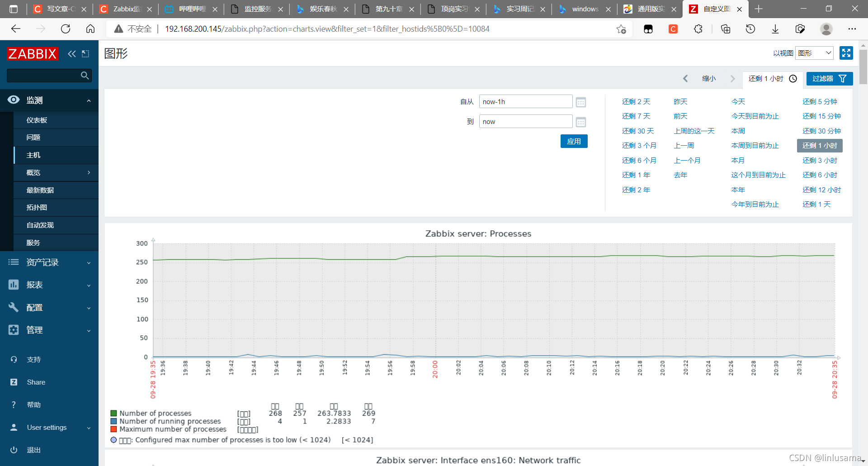This screenshot has width=868, height=466.
Task: Click the sidebar search magnifier icon
Action: (x=85, y=76)
